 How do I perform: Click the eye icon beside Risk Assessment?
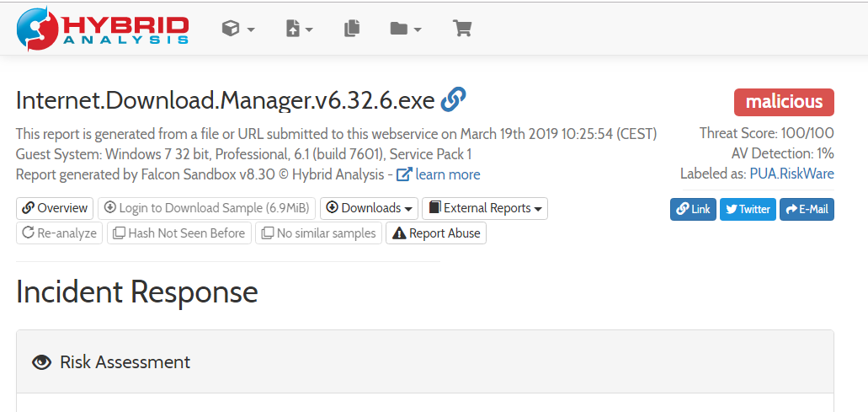(x=41, y=362)
